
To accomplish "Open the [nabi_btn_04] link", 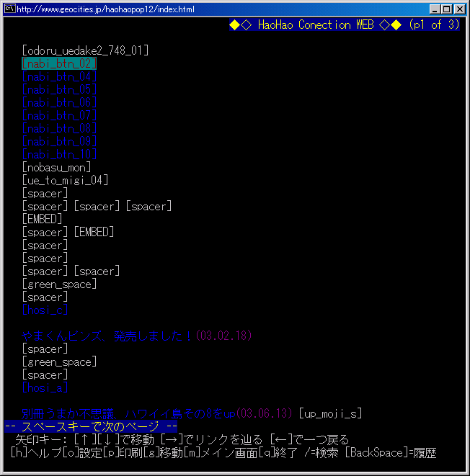I will (59, 76).
